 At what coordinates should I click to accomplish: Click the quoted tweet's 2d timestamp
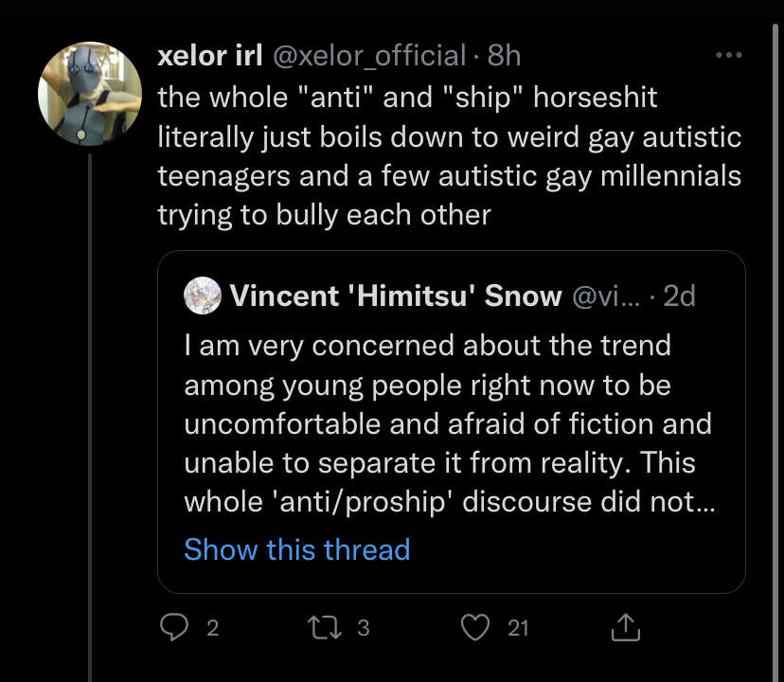pyautogui.click(x=680, y=296)
